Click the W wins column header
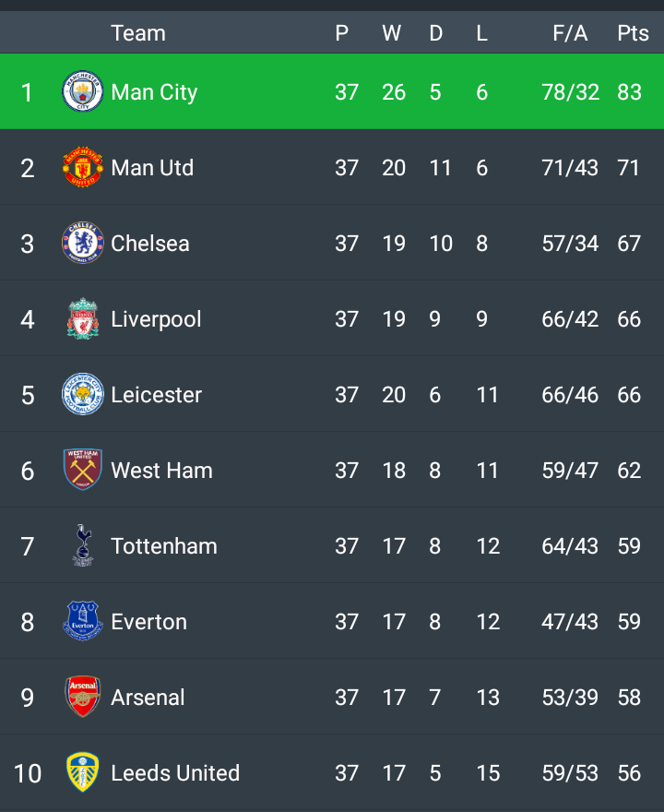 392,33
